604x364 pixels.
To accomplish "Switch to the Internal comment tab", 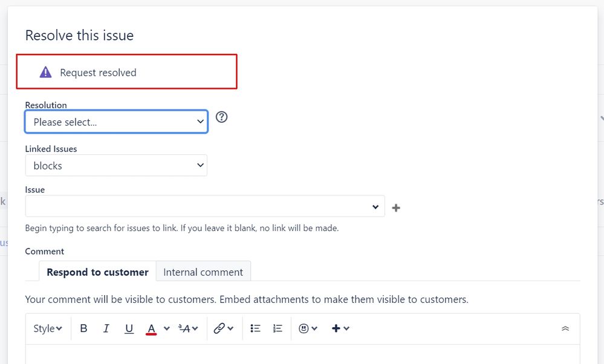I will coord(203,272).
